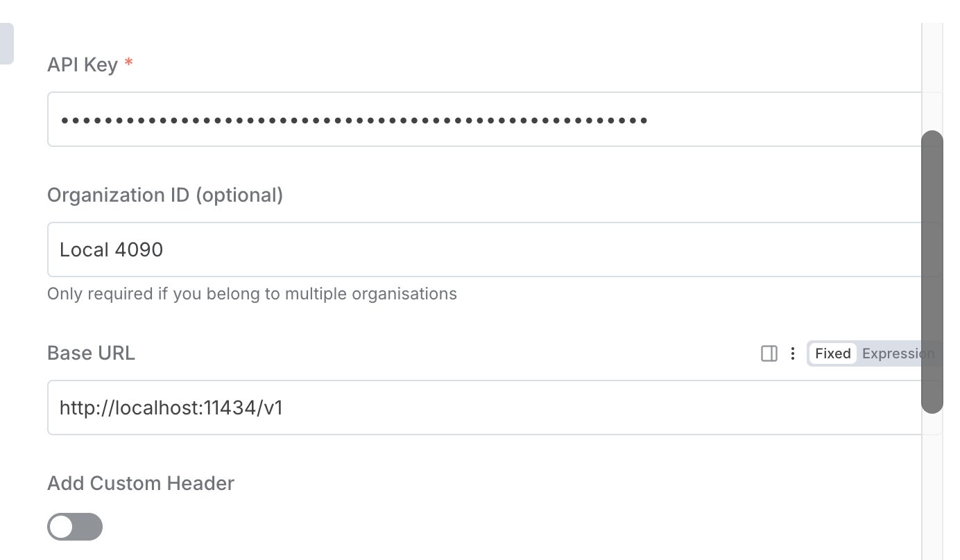Click the red required asterisk by API Key
The width and height of the screenshot is (960, 560).
128,64
